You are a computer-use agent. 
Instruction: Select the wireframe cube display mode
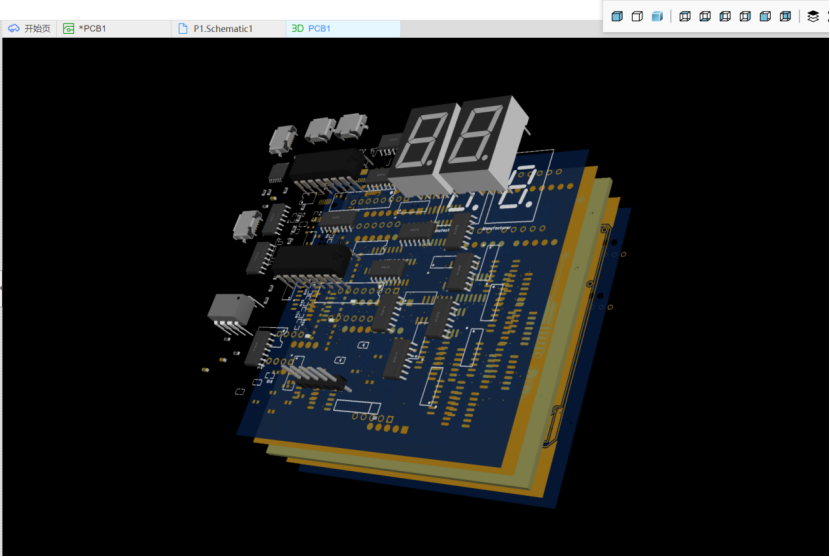pos(637,16)
